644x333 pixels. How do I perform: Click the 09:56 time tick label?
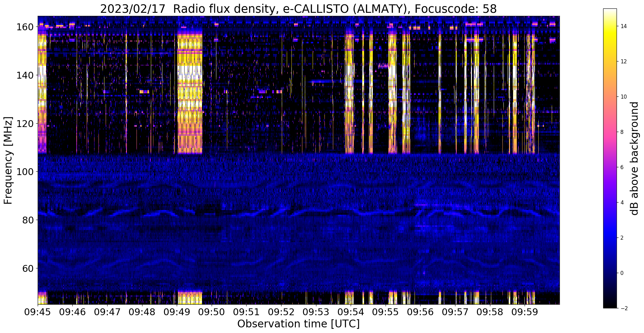421,312
